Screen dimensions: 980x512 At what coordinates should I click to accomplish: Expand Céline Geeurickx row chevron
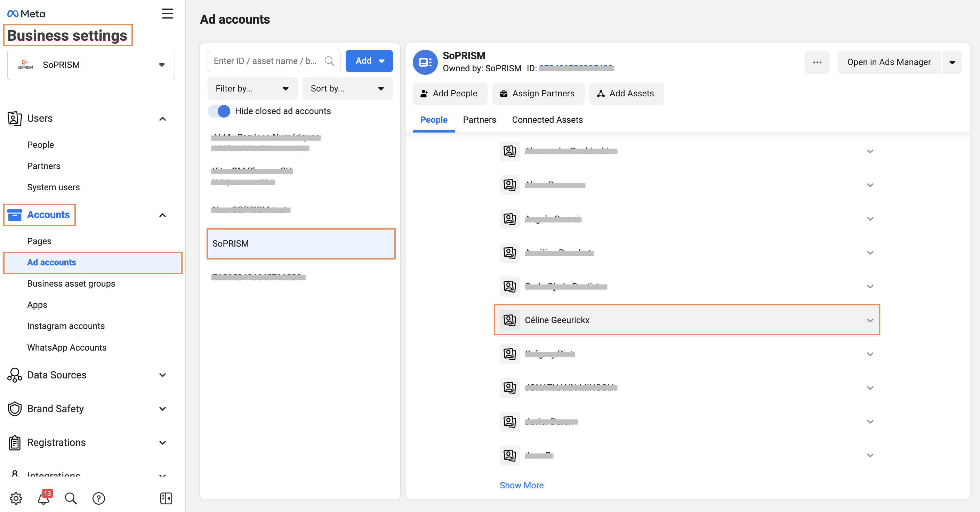coord(870,320)
